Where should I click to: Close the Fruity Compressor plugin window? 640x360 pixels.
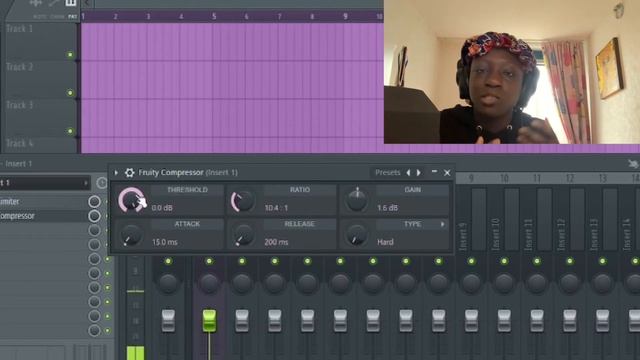447,173
